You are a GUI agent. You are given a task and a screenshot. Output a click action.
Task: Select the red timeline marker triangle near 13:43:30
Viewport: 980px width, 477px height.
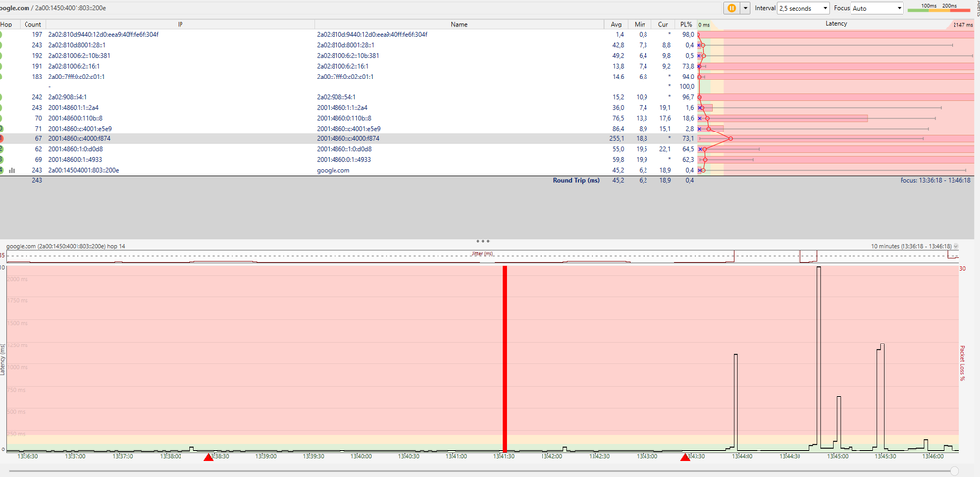685,458
